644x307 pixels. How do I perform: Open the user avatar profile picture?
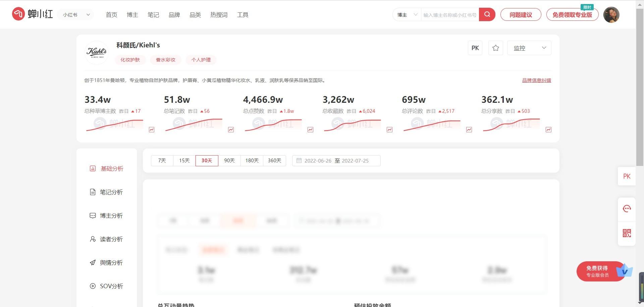(x=611, y=15)
